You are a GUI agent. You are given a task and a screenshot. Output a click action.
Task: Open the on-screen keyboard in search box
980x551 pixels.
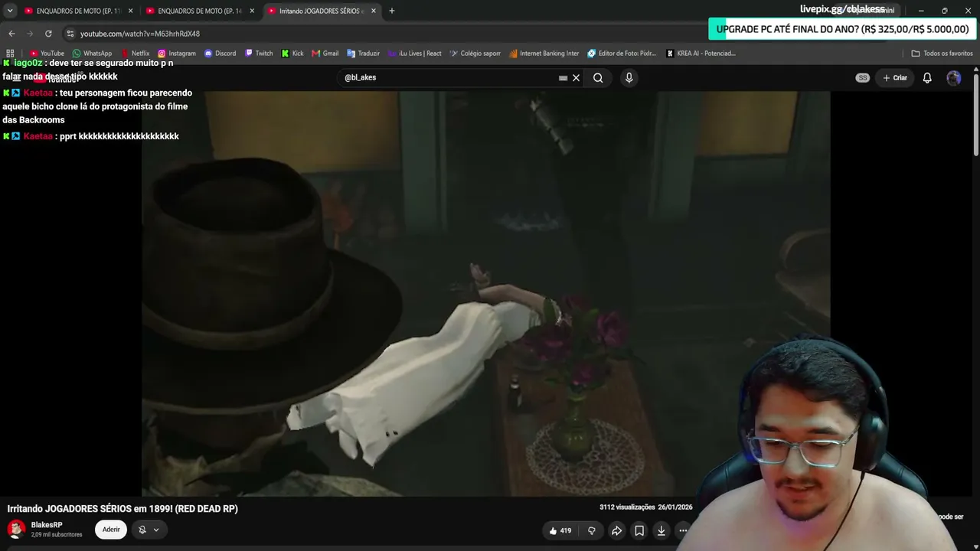pos(563,77)
